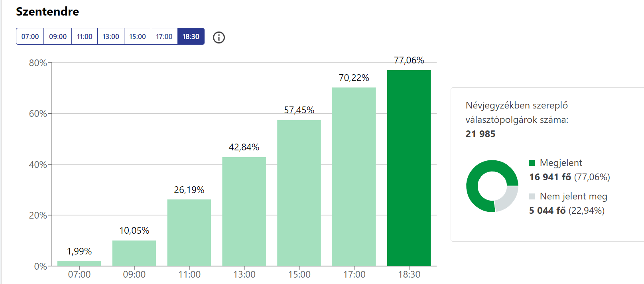Select the 07:00 time tab
Viewport: 644px width, 284px height.
tap(30, 37)
